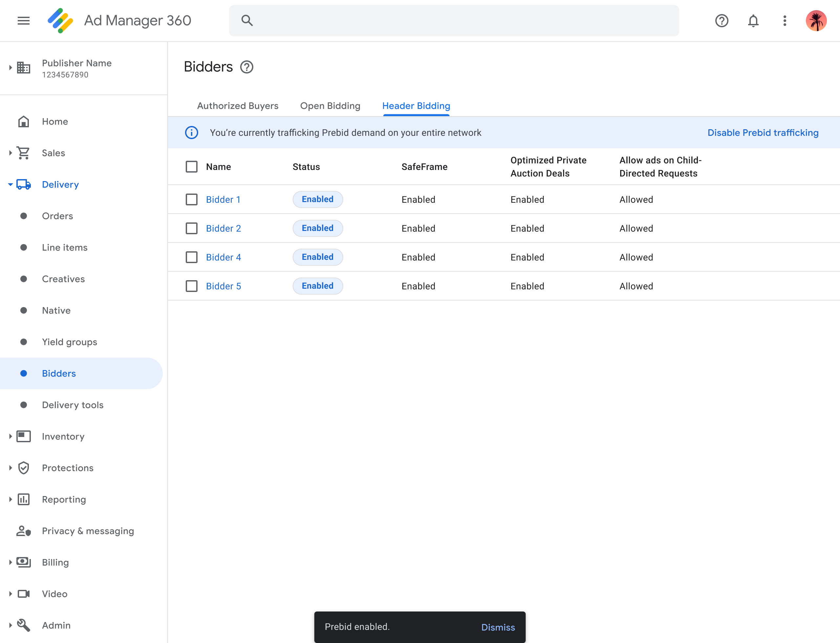Click the user profile avatar

816,21
